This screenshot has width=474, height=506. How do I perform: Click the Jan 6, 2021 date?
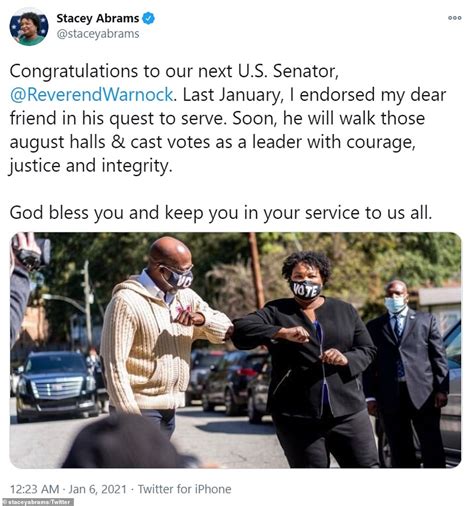(98, 489)
